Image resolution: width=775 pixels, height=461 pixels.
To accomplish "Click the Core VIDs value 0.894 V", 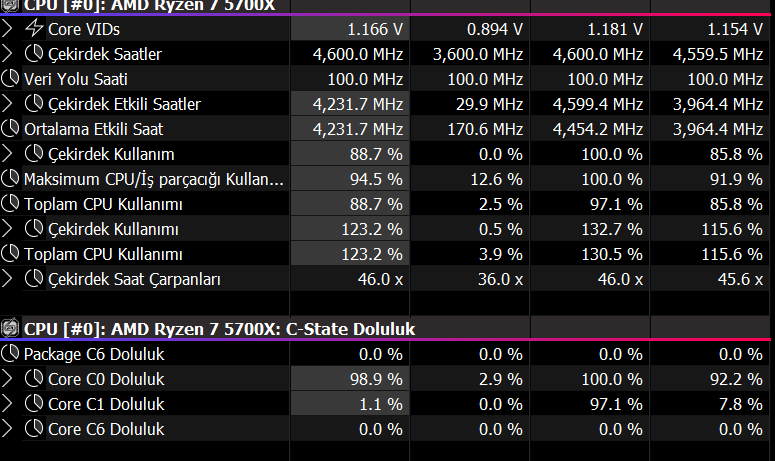I will click(495, 29).
